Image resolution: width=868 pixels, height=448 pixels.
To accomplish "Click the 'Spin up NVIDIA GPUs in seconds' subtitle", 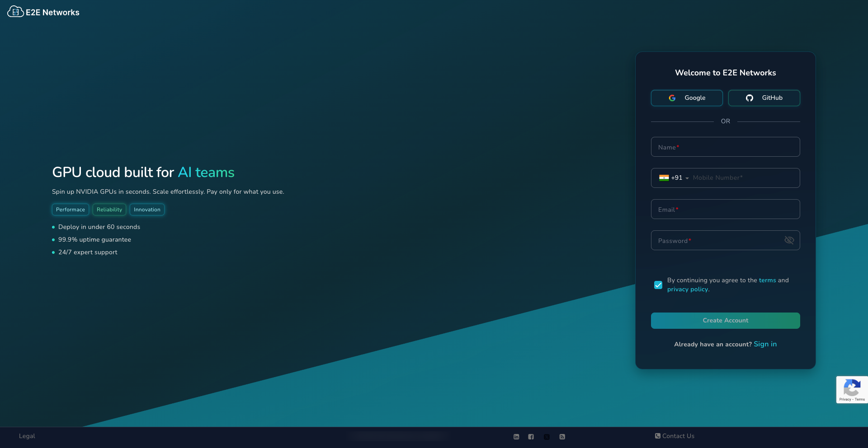I will point(168,192).
